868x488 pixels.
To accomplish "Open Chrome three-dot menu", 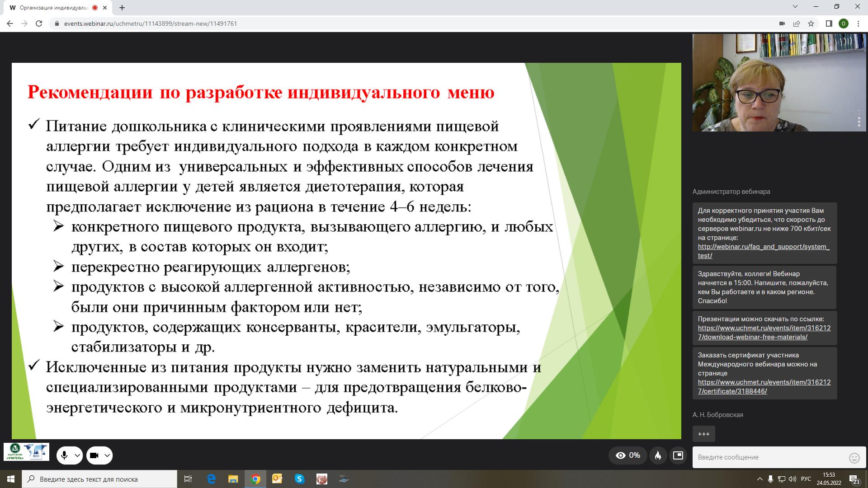I will [x=858, y=23].
